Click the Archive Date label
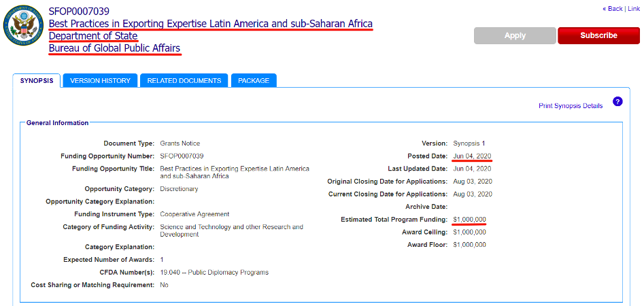 click(x=426, y=207)
